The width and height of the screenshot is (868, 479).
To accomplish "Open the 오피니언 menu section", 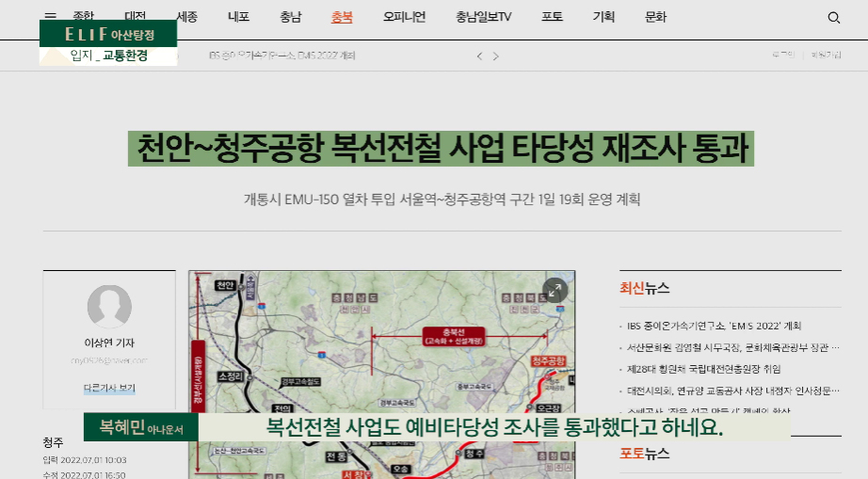I will (404, 17).
